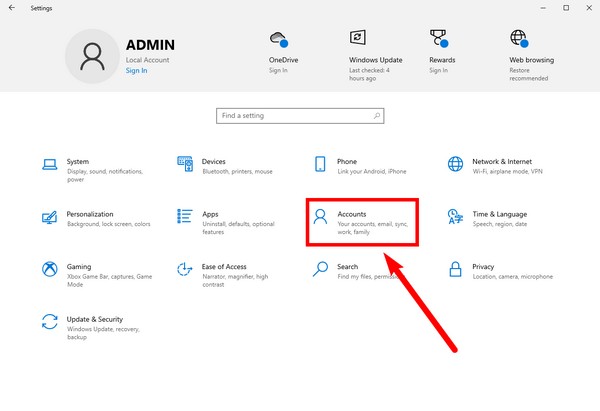Click the Search magnifier category icon
Viewport: 600px width, 411px height.
tap(320, 270)
